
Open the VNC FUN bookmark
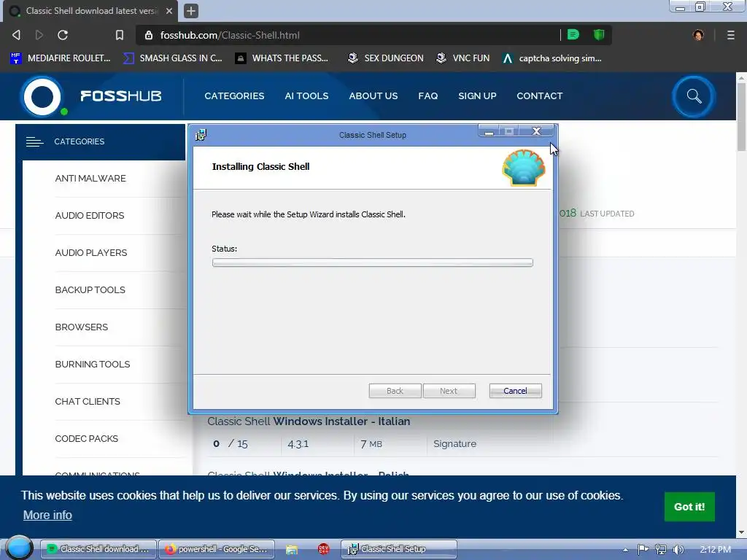tap(462, 58)
